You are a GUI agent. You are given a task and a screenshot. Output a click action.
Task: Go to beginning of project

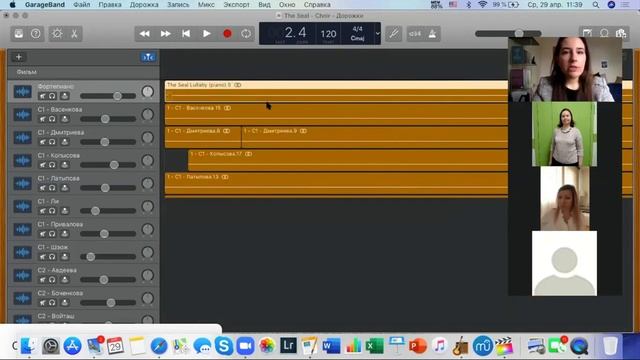pos(186,33)
